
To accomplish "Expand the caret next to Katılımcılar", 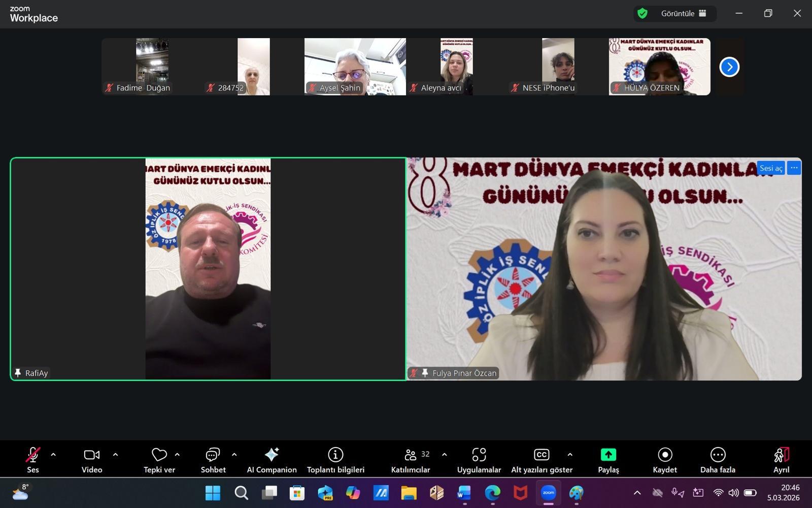I will (444, 455).
